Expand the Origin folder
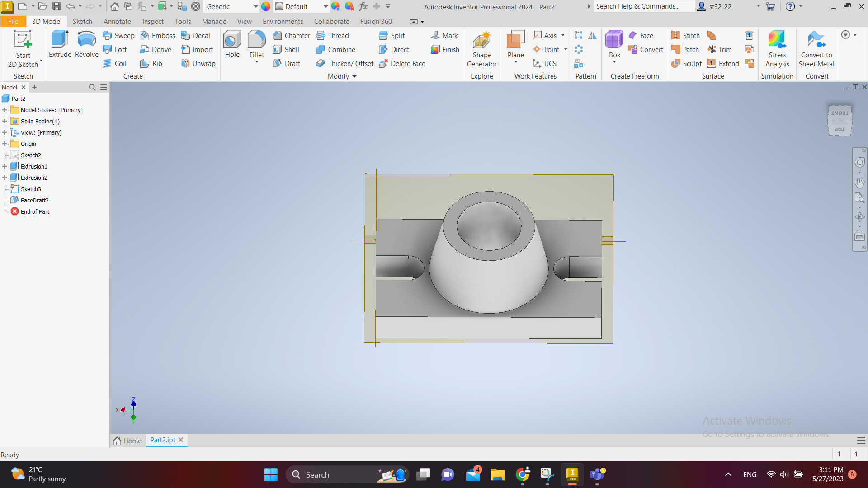The width and height of the screenshot is (868, 488). [x=5, y=143]
